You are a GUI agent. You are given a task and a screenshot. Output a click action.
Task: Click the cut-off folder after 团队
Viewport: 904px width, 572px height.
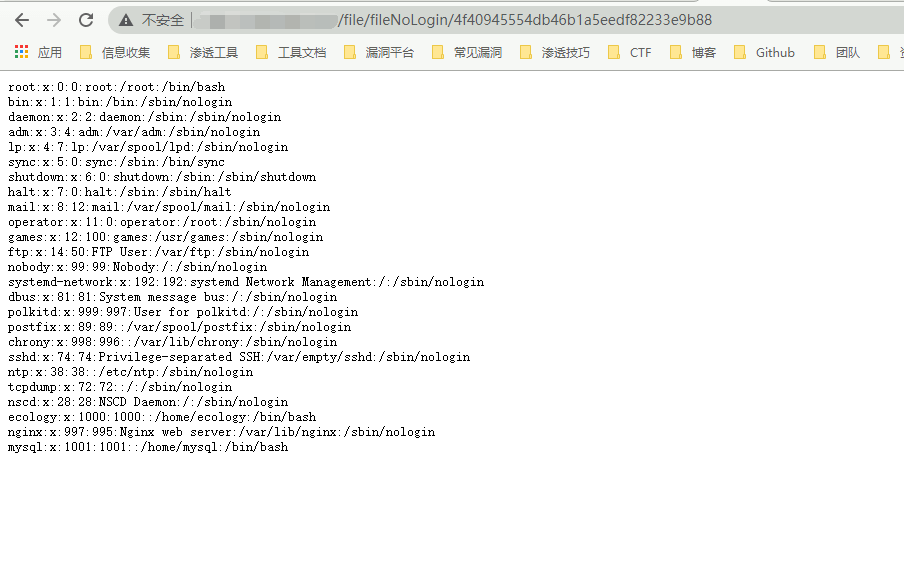(890, 52)
